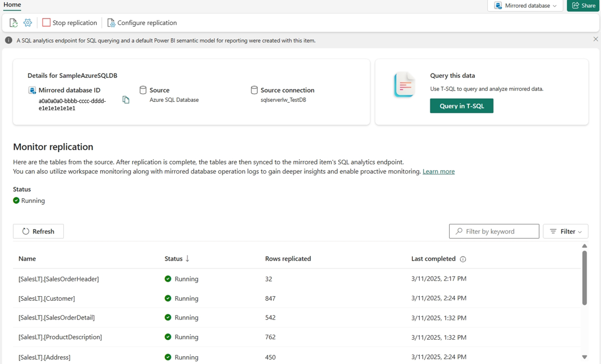Dismiss the SQL analytics endpoint info banner
Screen dimensions: 601x364
[595, 39]
